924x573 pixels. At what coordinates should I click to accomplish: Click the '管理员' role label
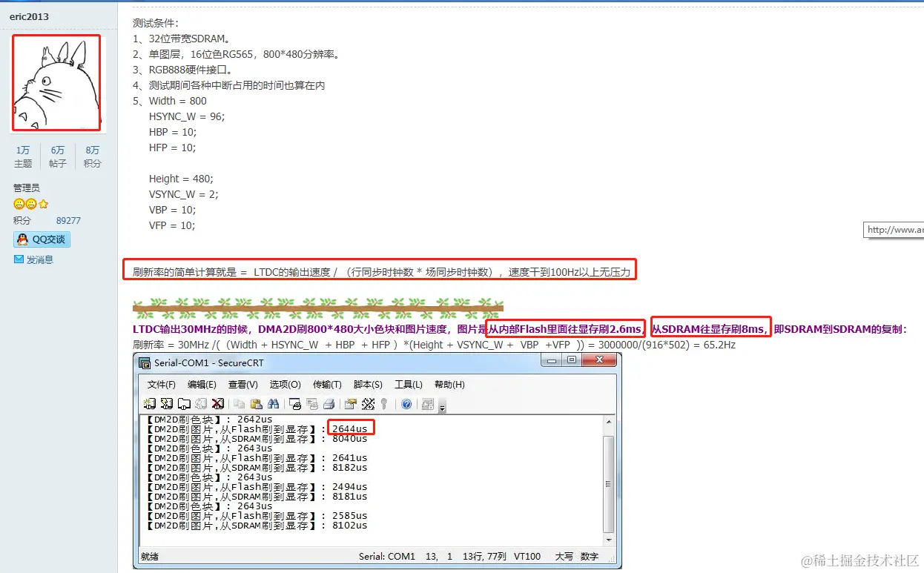[27, 188]
